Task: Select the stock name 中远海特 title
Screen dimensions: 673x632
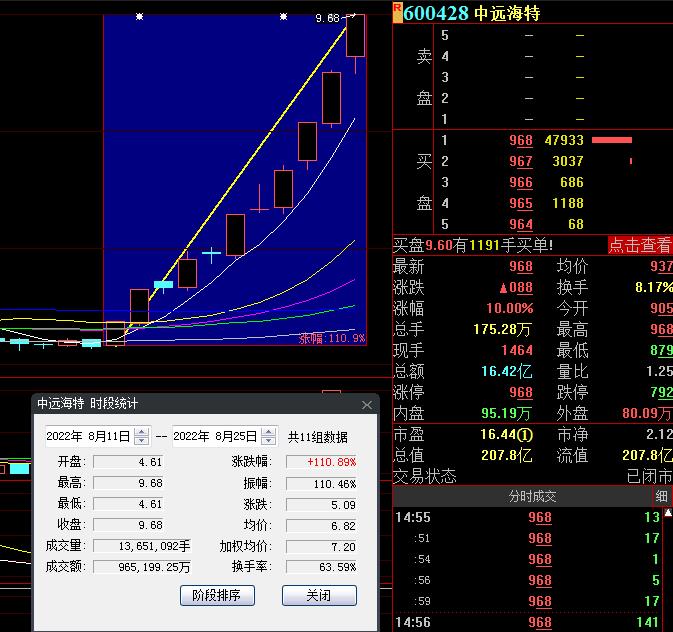Action: [x=507, y=13]
